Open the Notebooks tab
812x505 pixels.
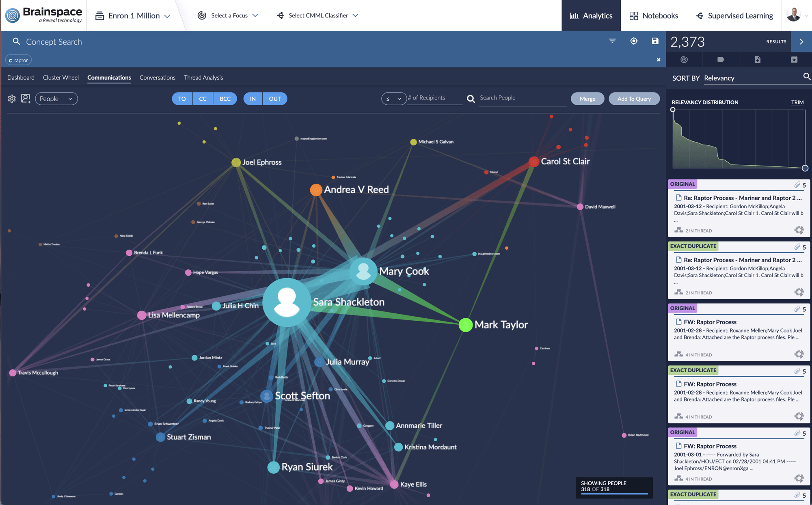[x=654, y=15]
